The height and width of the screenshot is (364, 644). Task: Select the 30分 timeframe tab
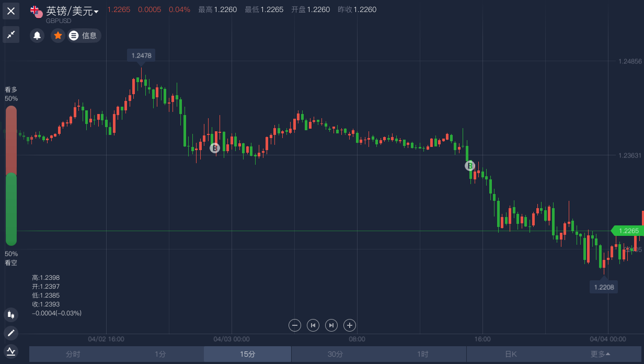(335, 354)
